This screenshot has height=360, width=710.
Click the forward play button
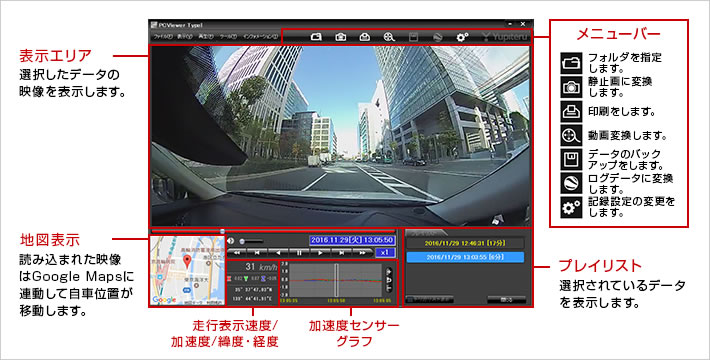(320, 253)
